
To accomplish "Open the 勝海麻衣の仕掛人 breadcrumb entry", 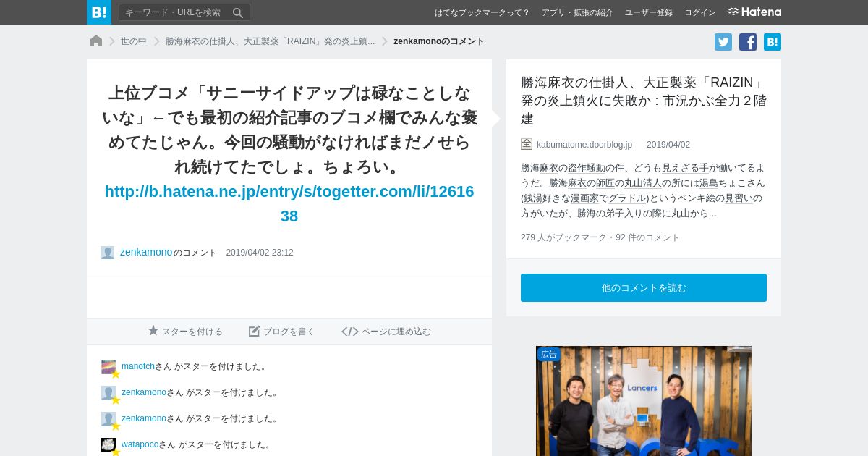I will 270,41.
